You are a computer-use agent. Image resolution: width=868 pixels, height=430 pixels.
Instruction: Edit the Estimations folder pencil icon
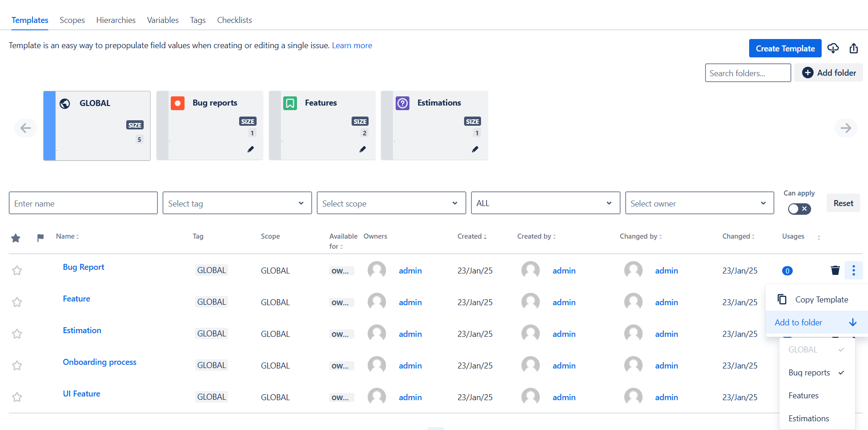click(475, 149)
